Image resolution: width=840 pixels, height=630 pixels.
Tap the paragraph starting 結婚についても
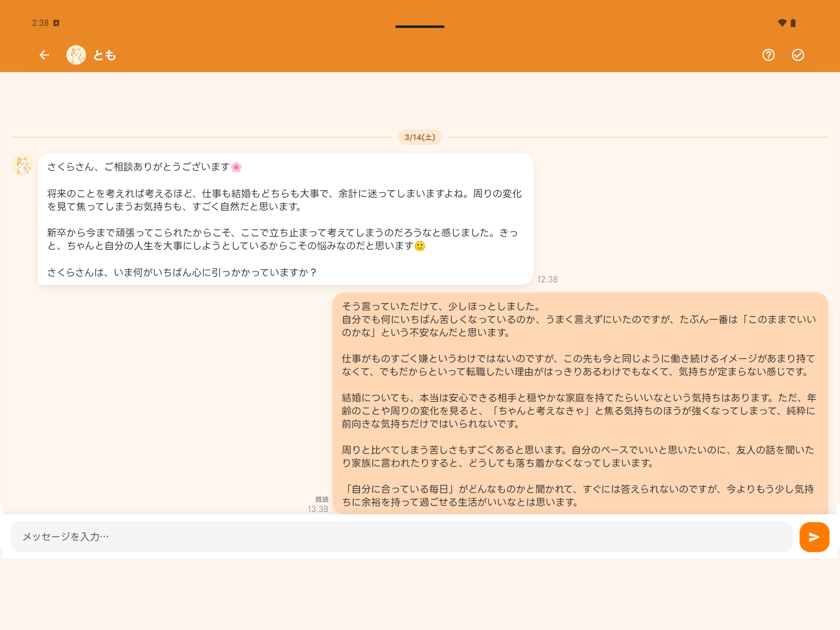579,411
